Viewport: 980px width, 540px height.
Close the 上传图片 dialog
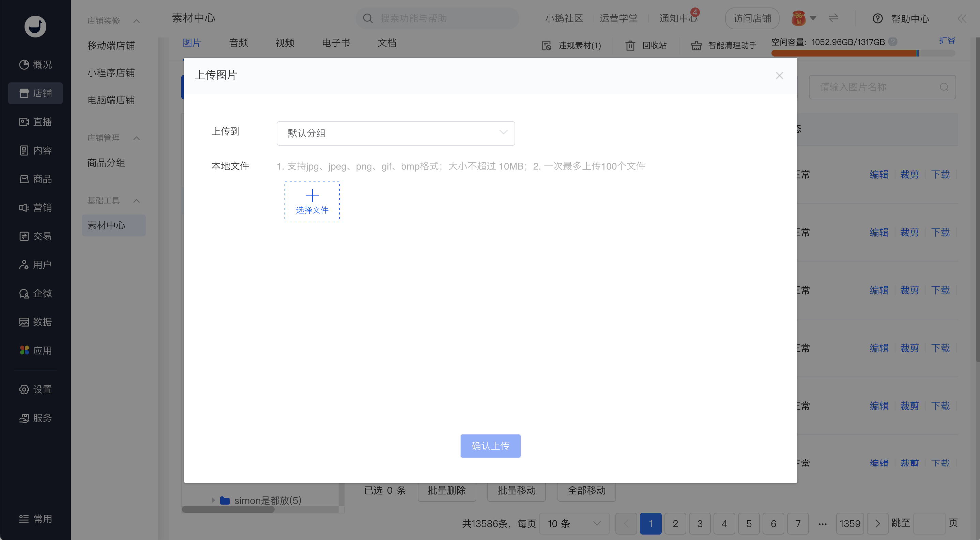pyautogui.click(x=780, y=76)
